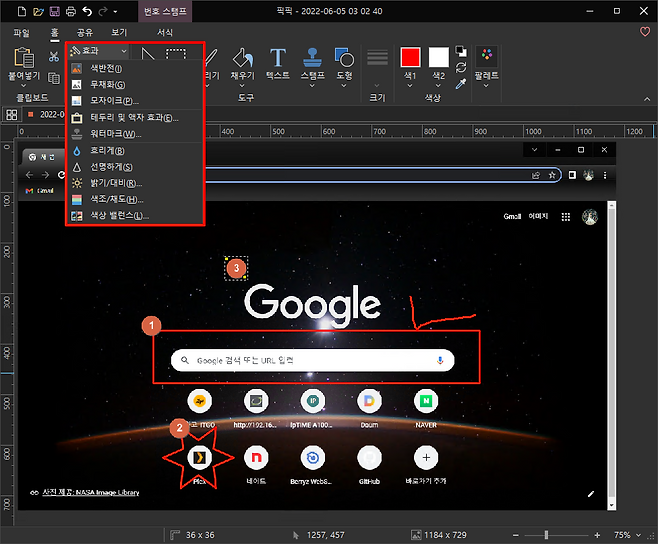
Task: Click the zoom in plus button
Action: [x=597, y=535]
